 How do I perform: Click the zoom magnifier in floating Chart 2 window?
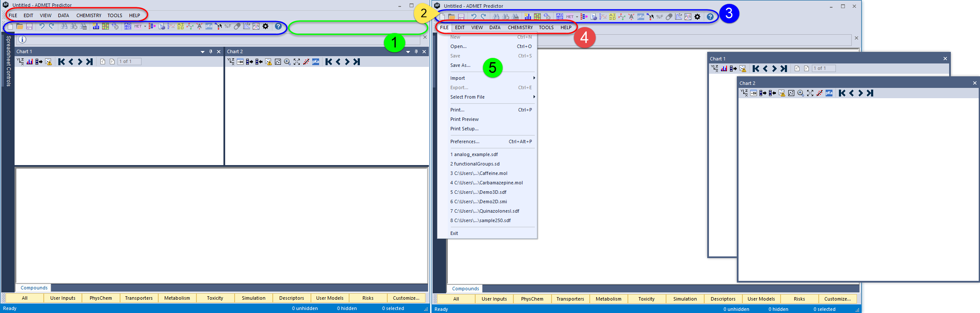800,93
